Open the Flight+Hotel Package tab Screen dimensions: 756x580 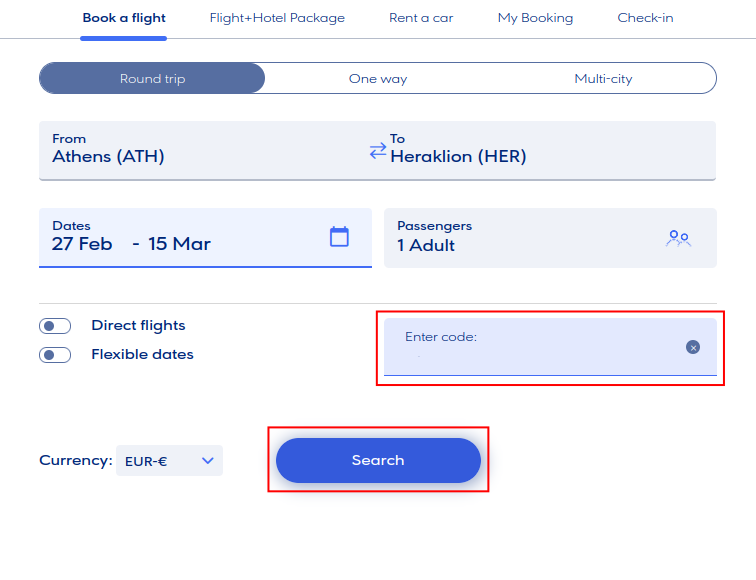coord(277,18)
